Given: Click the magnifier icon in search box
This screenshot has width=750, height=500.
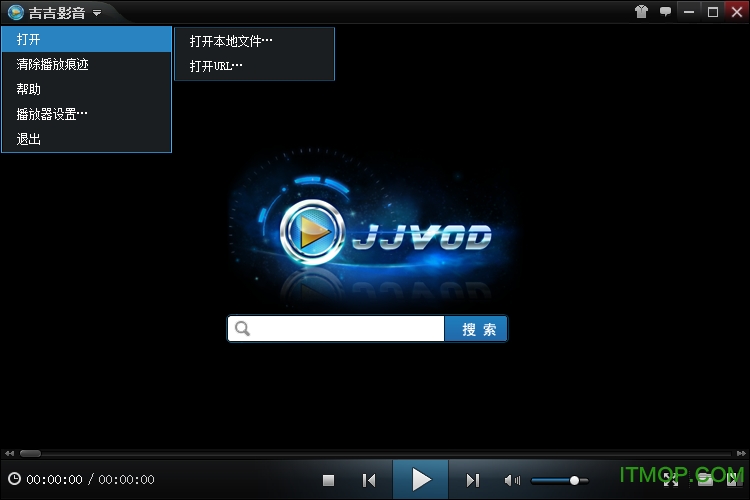Looking at the screenshot, I should tap(243, 329).
